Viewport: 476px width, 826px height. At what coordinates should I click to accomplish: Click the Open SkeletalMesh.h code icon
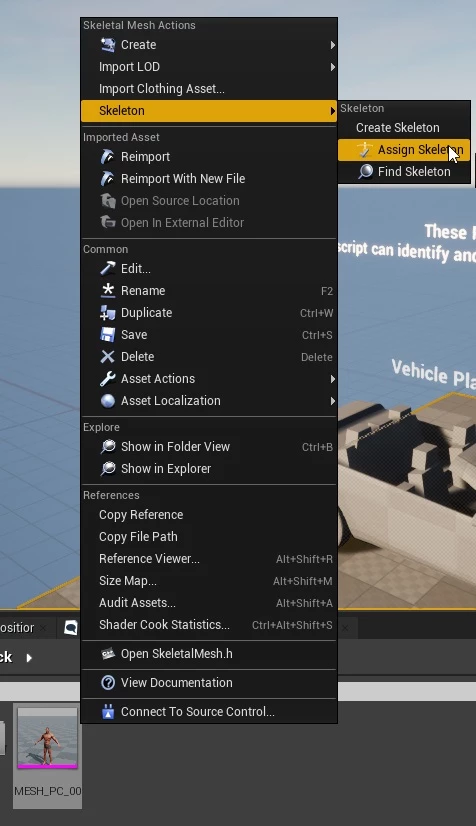[x=107, y=654]
